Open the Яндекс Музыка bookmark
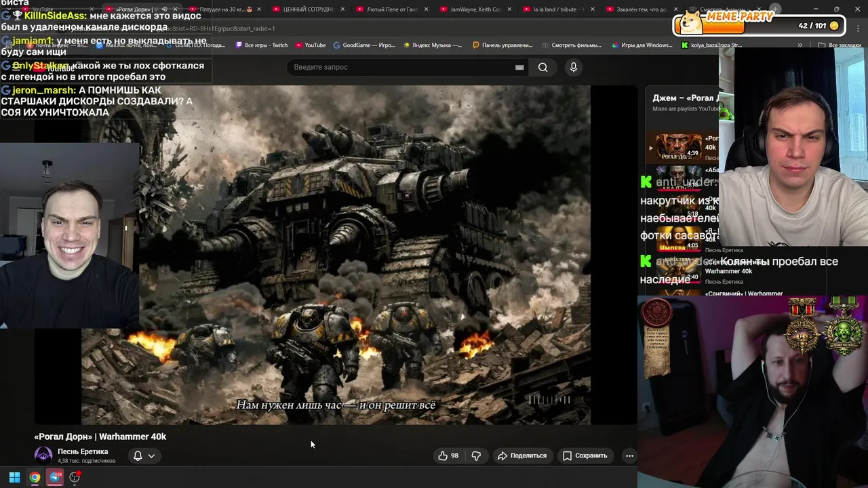Viewport: 868px width, 488px height. pos(433,45)
